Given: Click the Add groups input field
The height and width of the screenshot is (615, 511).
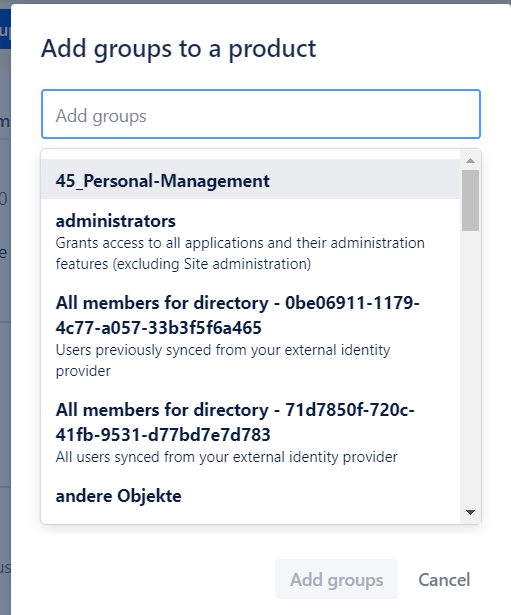Looking at the screenshot, I should pyautogui.click(x=261, y=114).
